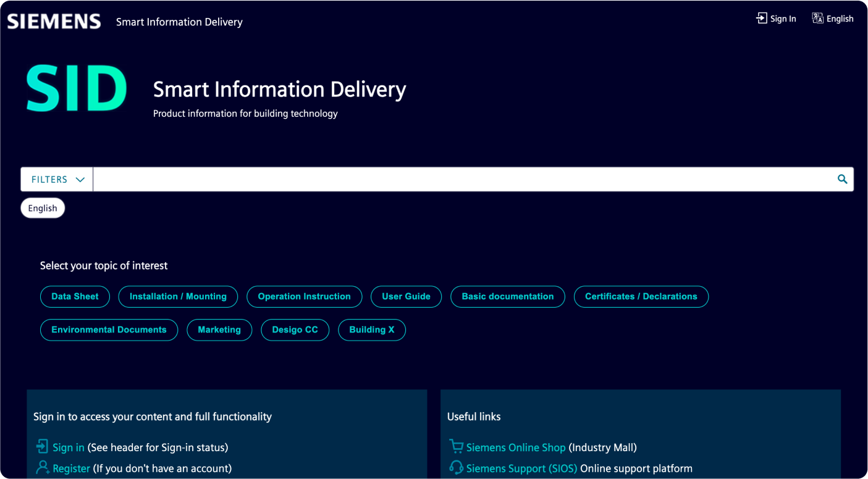The height and width of the screenshot is (479, 868).
Task: Choose the Building X topic
Action: pos(371,330)
